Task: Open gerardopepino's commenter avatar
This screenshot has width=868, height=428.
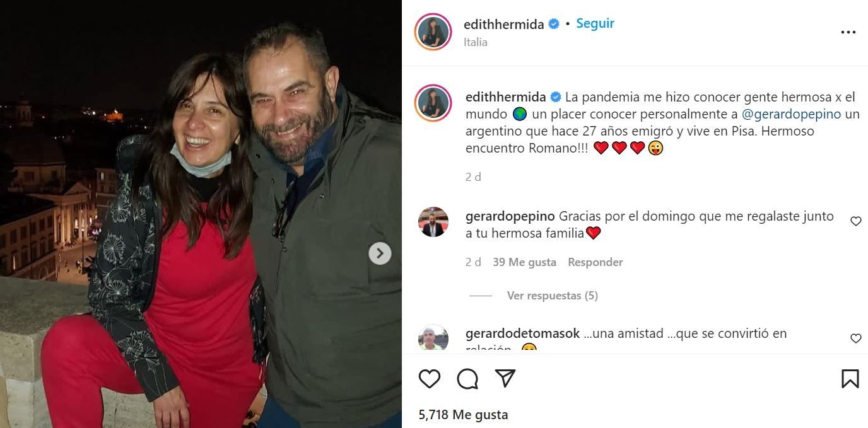Action: (433, 222)
